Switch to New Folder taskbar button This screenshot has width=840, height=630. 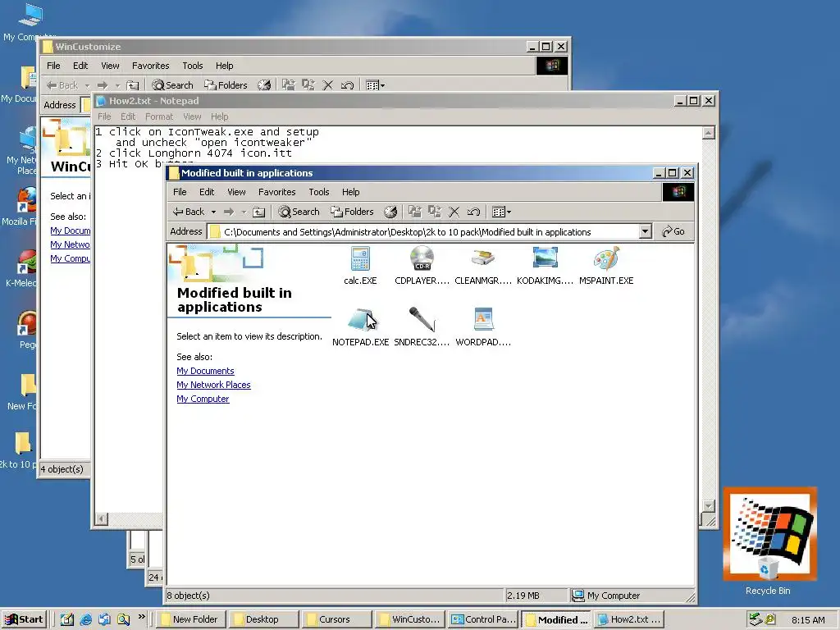point(190,619)
